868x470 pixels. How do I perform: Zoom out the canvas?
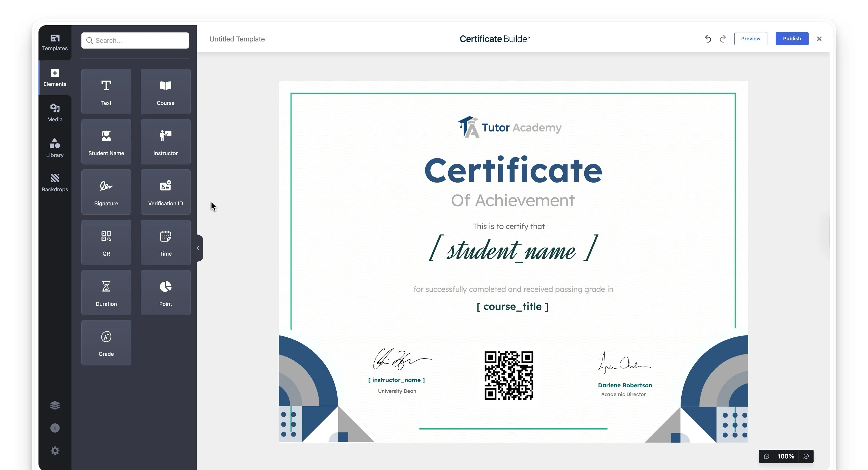(766, 456)
